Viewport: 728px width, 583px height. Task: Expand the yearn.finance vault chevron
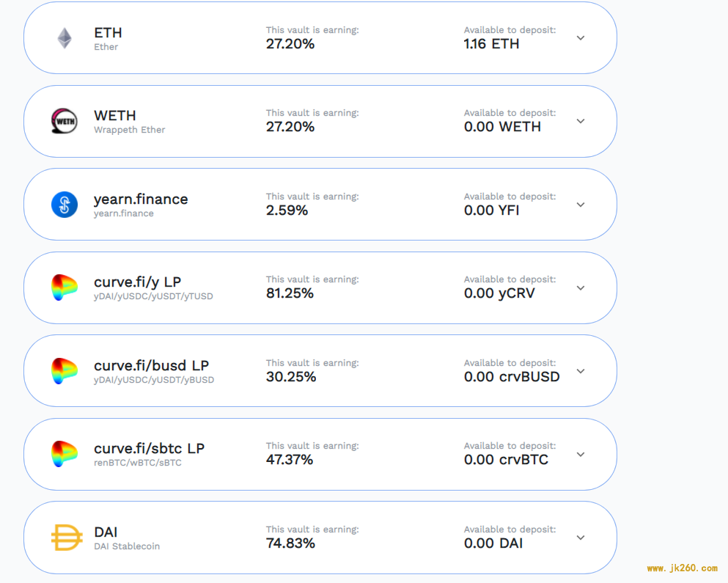pyautogui.click(x=581, y=205)
